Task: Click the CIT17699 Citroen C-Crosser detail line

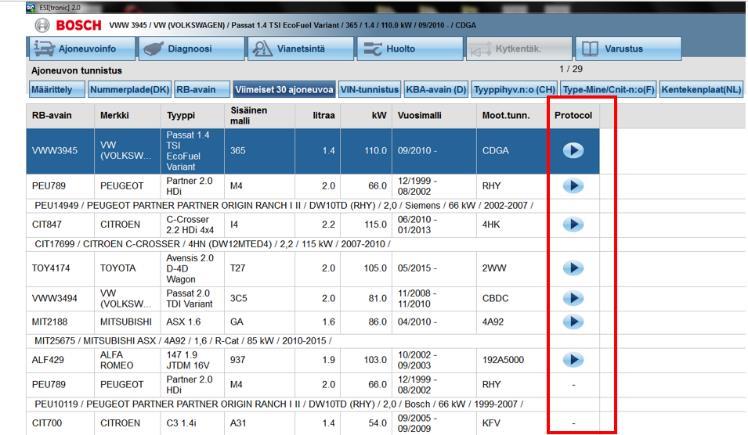Action: point(212,244)
